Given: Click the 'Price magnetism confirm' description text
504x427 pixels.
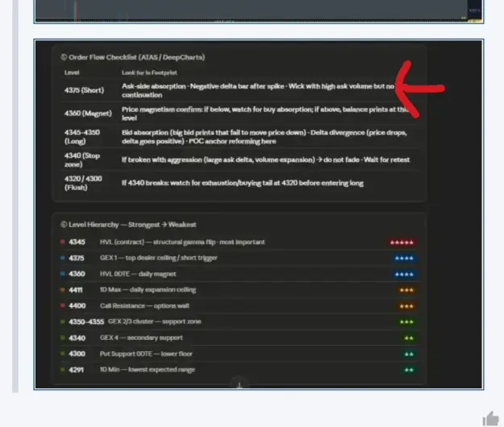Looking at the screenshot, I should pyautogui.click(x=265, y=114).
